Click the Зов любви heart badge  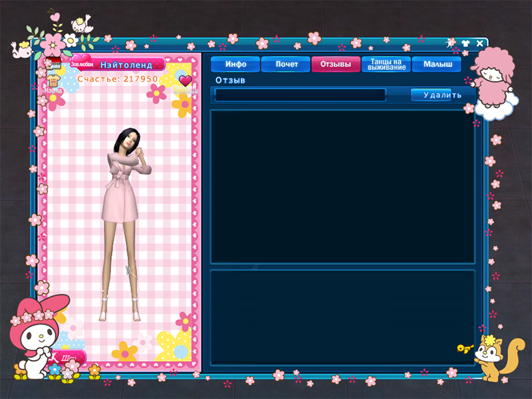(x=81, y=63)
